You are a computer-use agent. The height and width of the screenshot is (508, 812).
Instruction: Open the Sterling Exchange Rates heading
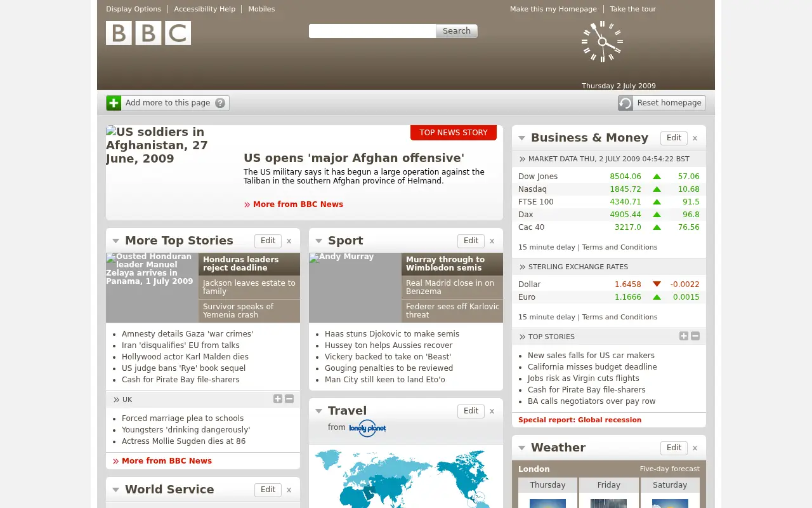[x=573, y=267]
